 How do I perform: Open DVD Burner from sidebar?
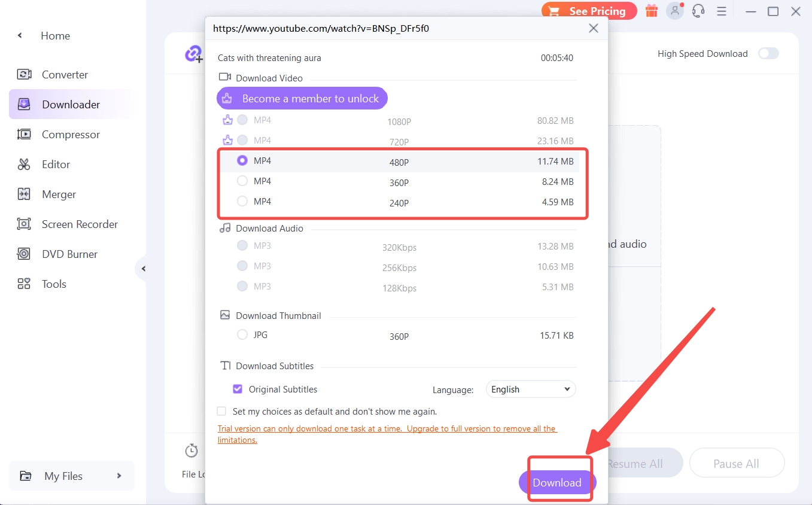(x=69, y=254)
